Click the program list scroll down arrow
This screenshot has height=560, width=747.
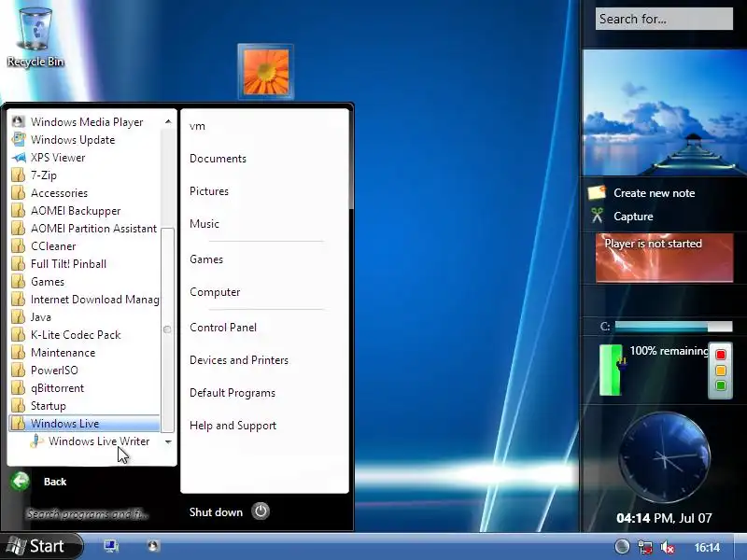tap(168, 441)
